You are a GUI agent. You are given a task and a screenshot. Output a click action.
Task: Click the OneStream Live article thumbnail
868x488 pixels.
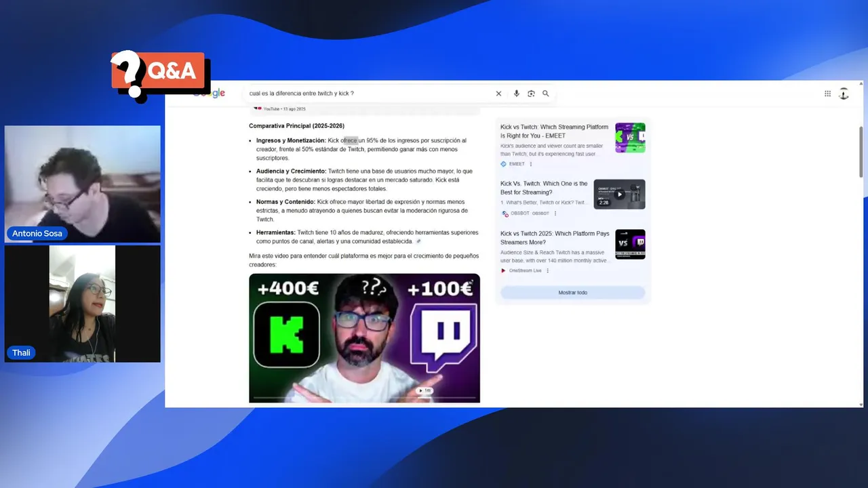(x=630, y=244)
